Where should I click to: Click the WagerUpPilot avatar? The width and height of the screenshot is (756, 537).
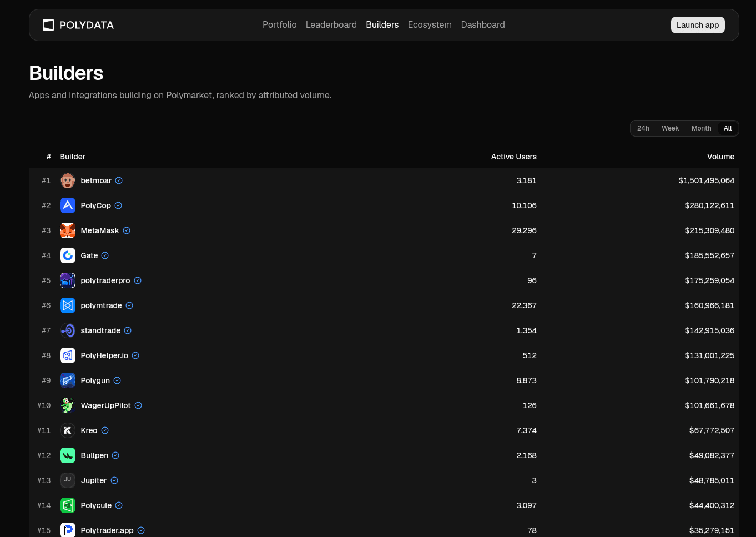click(68, 405)
